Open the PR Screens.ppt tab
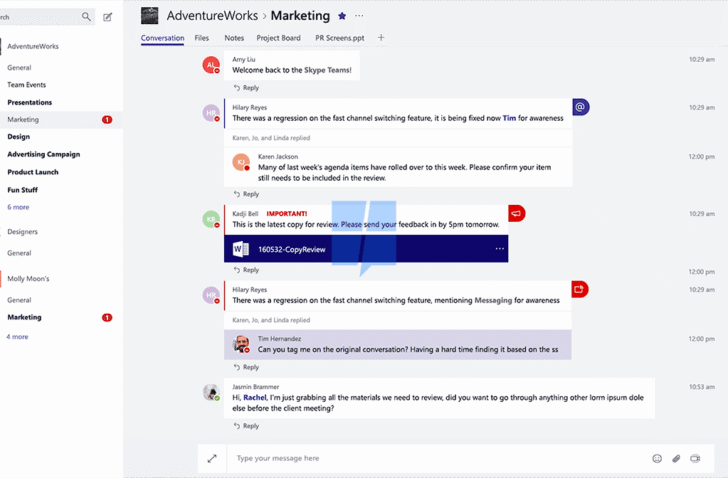This screenshot has height=478, width=728. [340, 38]
